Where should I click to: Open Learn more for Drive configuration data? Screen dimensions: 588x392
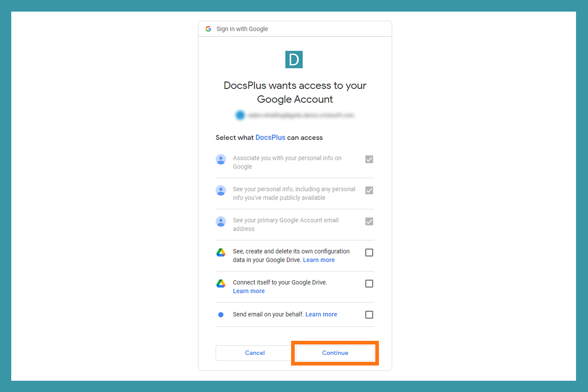319,260
